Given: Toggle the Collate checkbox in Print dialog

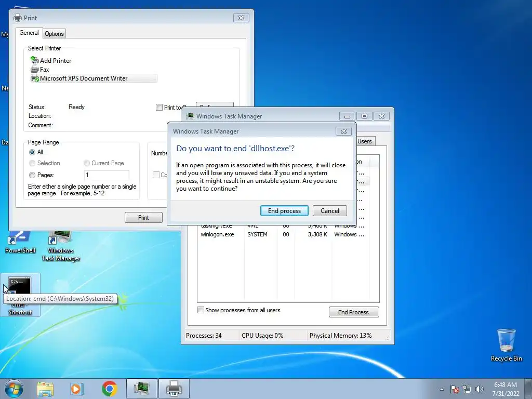Looking at the screenshot, I should [156, 175].
